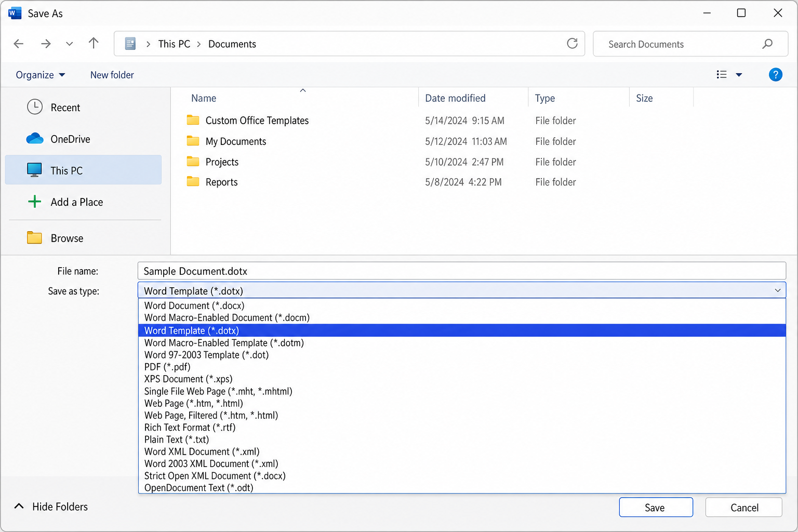Select This PC in the sidebar
The width and height of the screenshot is (798, 532).
(x=83, y=170)
